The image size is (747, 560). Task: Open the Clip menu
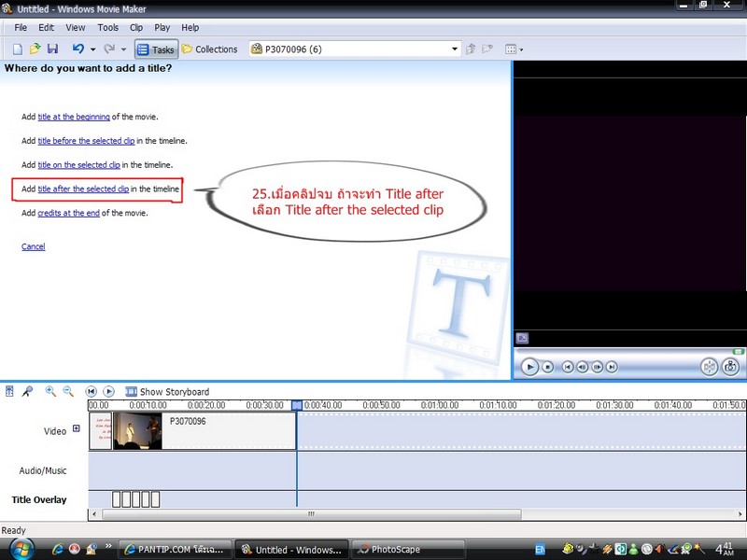[136, 28]
